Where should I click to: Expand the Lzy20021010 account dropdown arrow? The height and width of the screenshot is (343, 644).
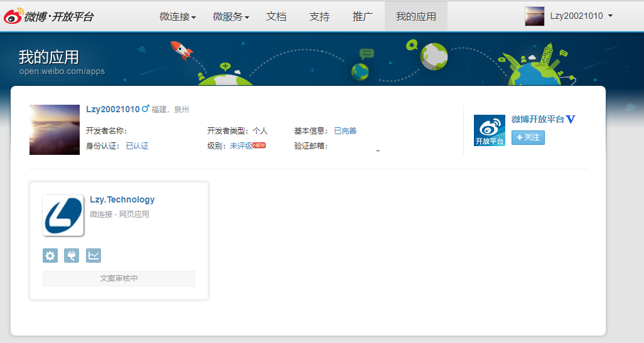(610, 16)
